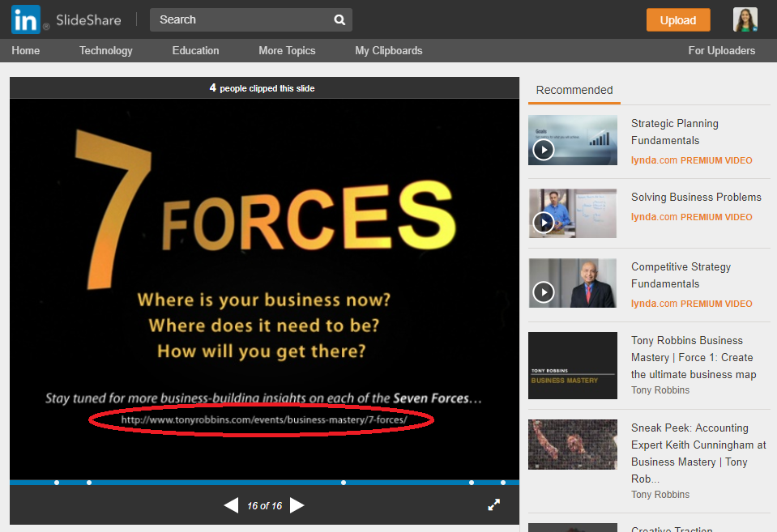The image size is (777, 532).
Task: Play the Solving Business Problems video thumbnail
Action: tap(572, 213)
